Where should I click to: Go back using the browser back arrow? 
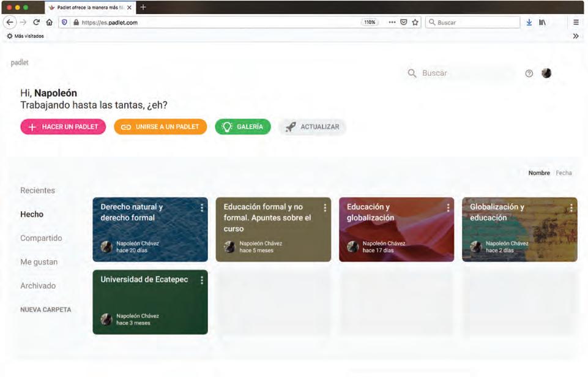[10, 22]
